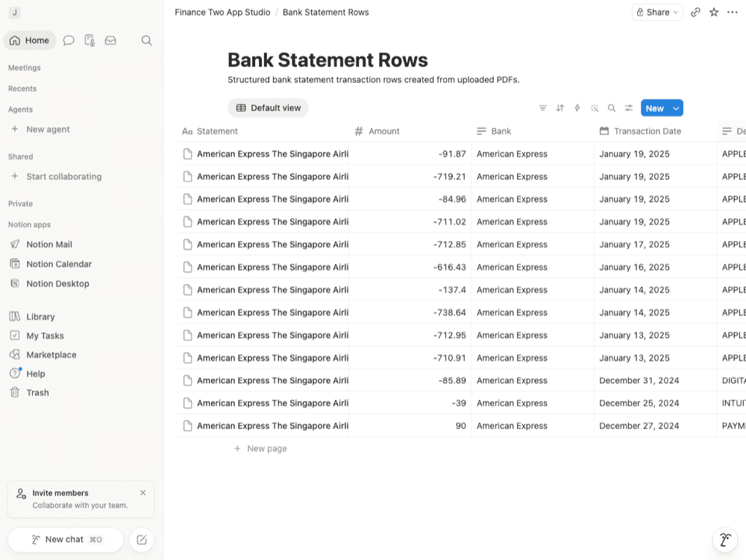Click the -712.95 amount cell
Viewport: 746px width, 560px height.
[x=410, y=335]
